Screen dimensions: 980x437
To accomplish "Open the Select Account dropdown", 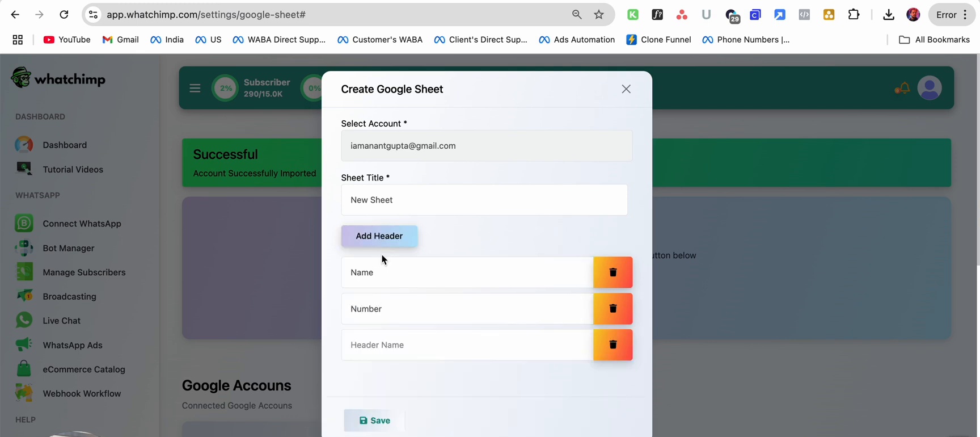I will click(x=487, y=146).
